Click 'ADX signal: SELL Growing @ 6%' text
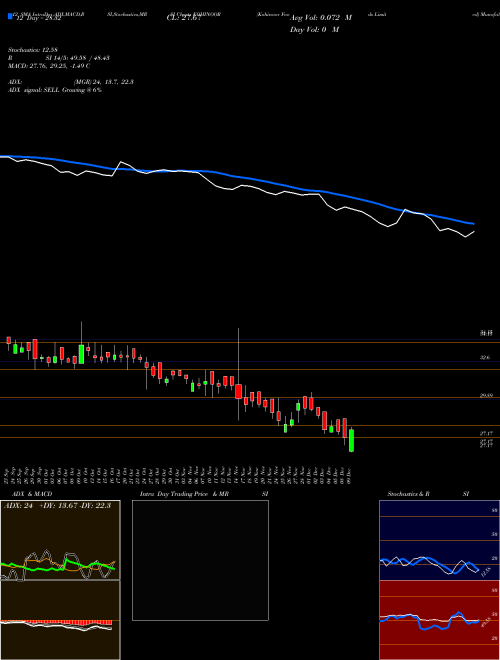This screenshot has width=500, height=660. coord(55,90)
